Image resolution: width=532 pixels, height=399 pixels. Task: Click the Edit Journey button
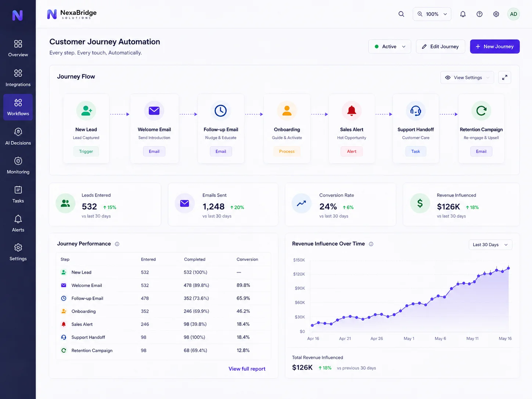coord(441,47)
